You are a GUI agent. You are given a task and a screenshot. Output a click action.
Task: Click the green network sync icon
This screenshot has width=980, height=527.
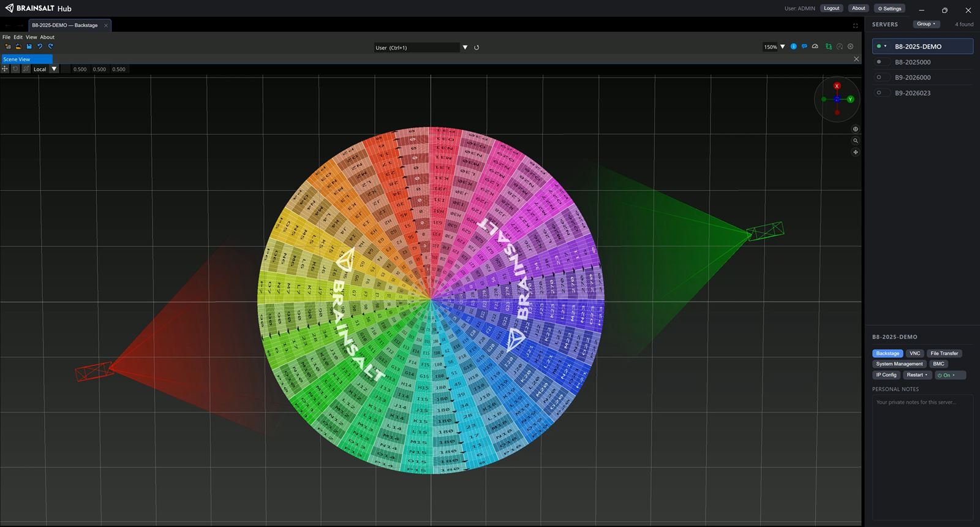click(x=829, y=47)
